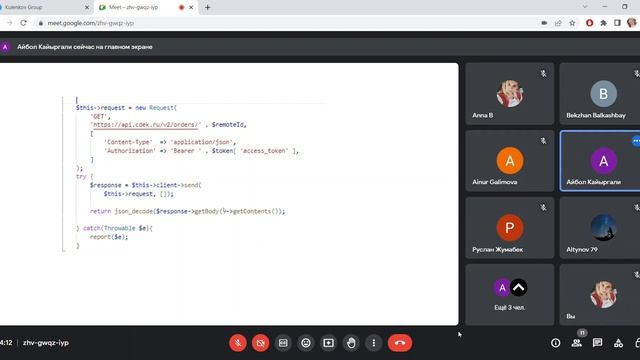Viewport: 640px width, 360px height.
Task: Open options on Айбол Кайыргали tile
Action: pyautogui.click(x=636, y=141)
